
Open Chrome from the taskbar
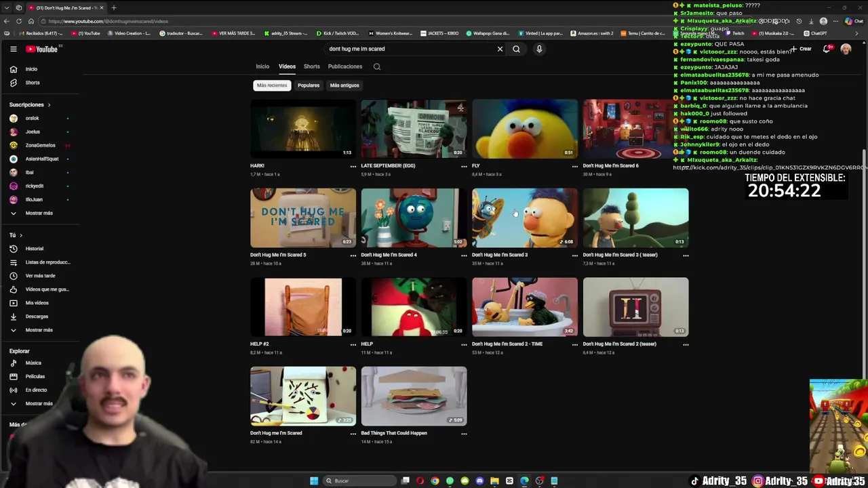[x=435, y=481]
